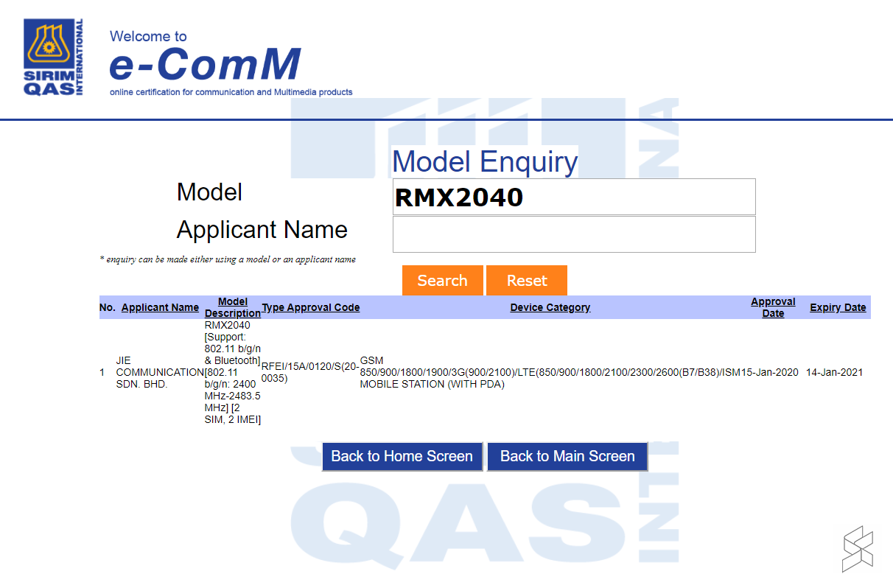Image resolution: width=893 pixels, height=588 pixels.
Task: Click the SIRIM QAS International logo
Action: [53, 57]
